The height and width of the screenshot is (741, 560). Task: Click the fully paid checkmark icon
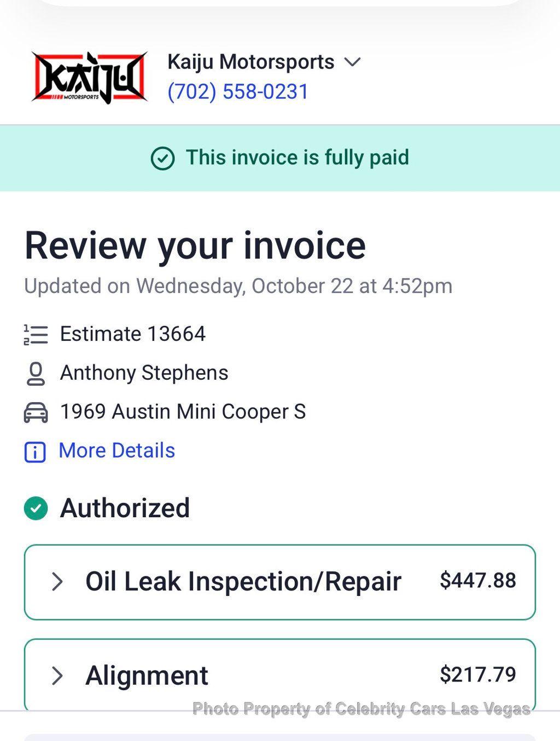tap(162, 159)
